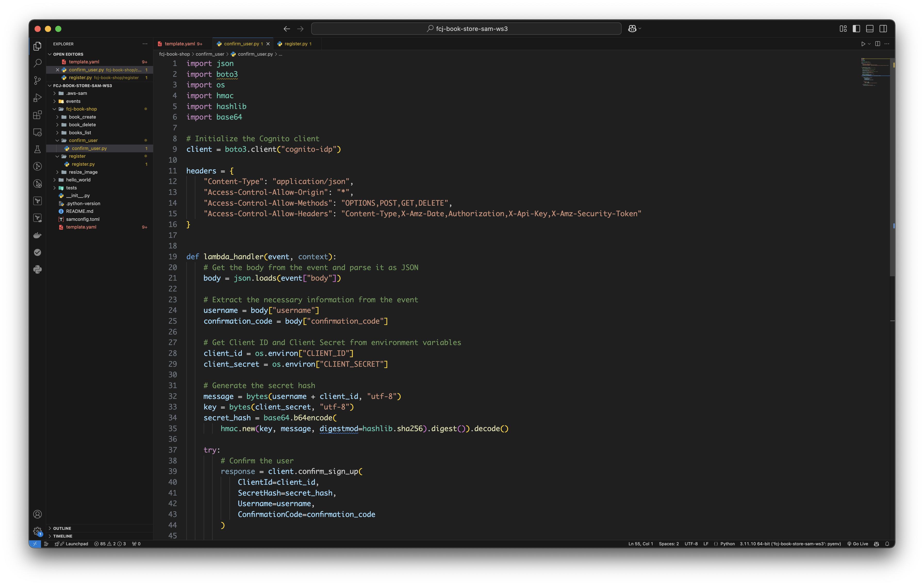Open the errors and warnings count

point(110,544)
